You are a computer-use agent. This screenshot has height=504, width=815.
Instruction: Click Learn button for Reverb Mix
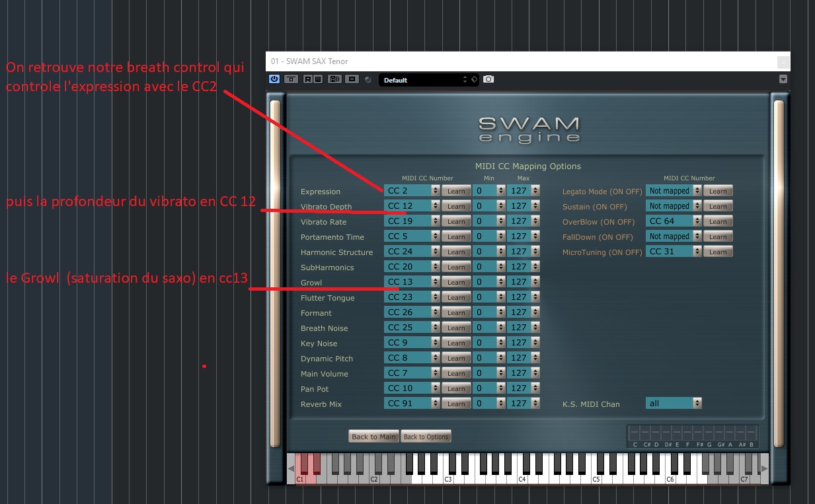(x=456, y=404)
